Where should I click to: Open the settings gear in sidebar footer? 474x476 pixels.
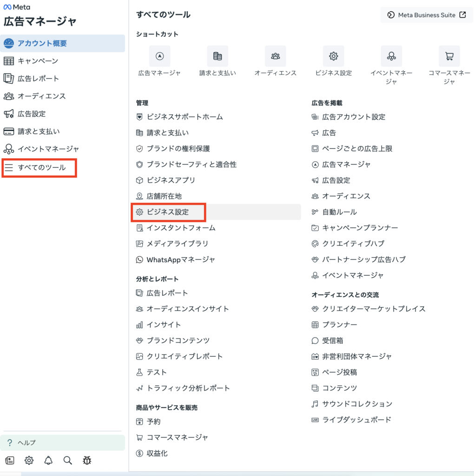[x=29, y=460]
